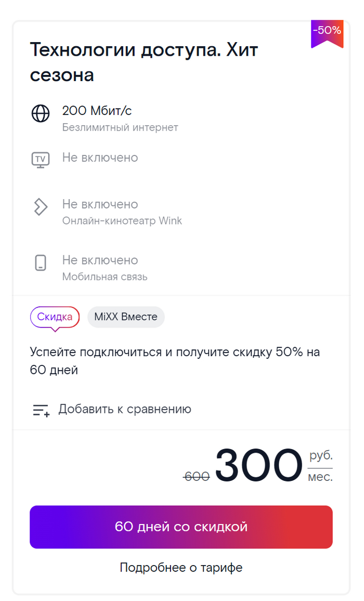364x601 pixels.
Task: Click the Добавить к сравнению text
Action: pos(125,409)
